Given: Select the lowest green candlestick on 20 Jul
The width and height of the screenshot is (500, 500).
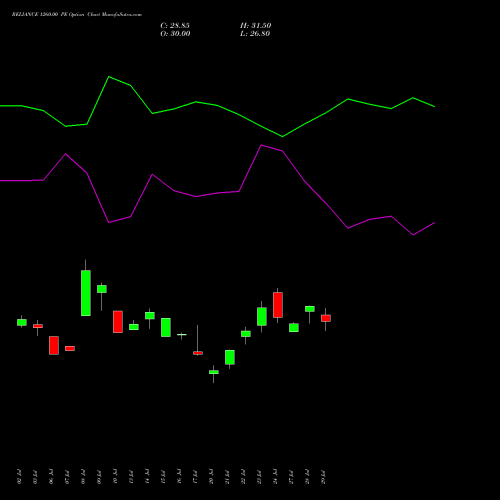Looking at the screenshot, I should point(214,372).
